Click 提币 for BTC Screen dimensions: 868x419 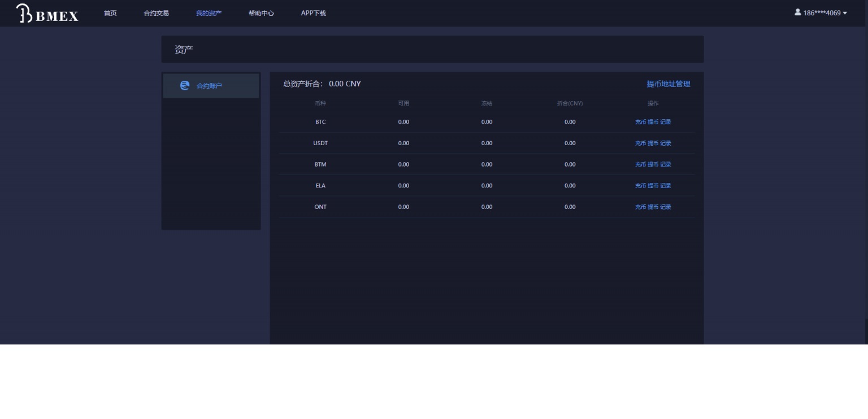pos(653,122)
